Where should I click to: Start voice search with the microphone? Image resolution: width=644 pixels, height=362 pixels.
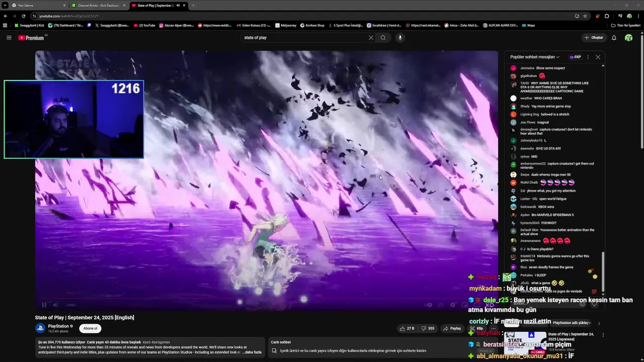click(400, 38)
